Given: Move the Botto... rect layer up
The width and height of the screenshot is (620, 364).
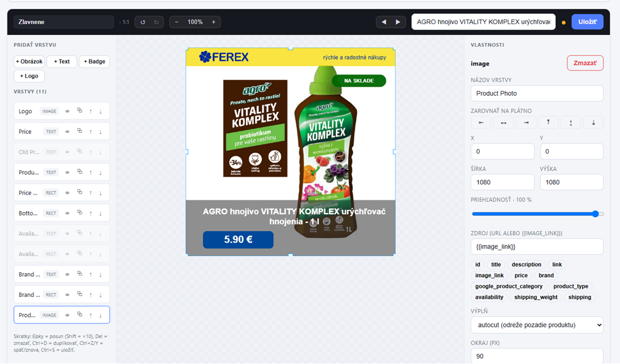Looking at the screenshot, I should point(91,213).
